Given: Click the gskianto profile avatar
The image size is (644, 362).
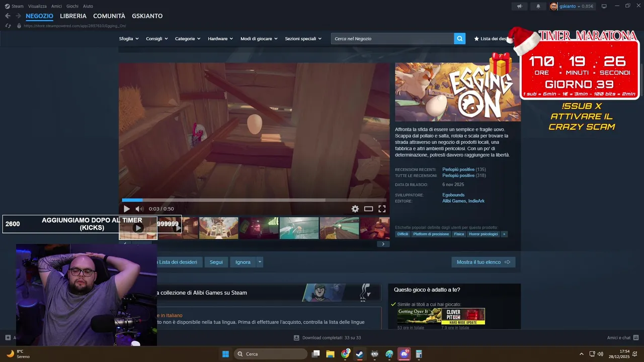Looking at the screenshot, I should coord(554,6).
